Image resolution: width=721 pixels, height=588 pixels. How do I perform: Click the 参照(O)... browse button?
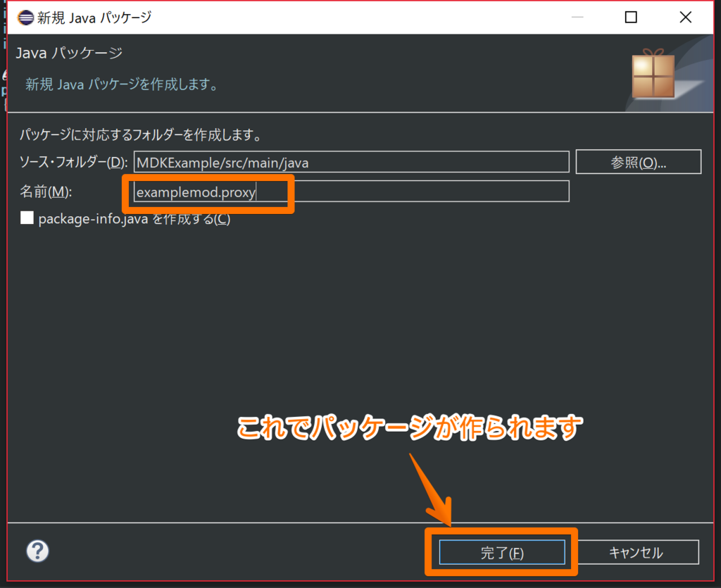click(638, 162)
